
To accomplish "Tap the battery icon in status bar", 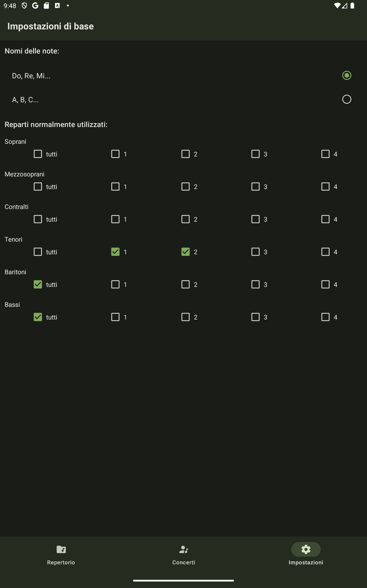I will pyautogui.click(x=352, y=6).
